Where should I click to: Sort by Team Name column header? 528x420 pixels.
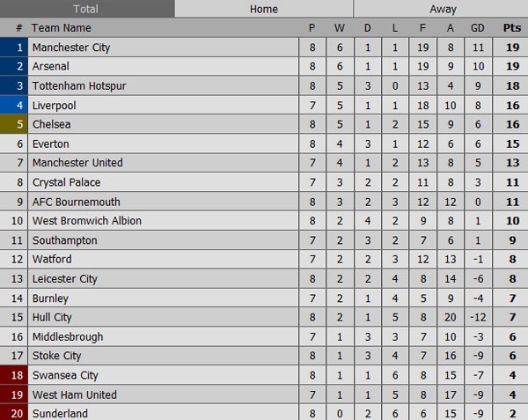[61, 28]
